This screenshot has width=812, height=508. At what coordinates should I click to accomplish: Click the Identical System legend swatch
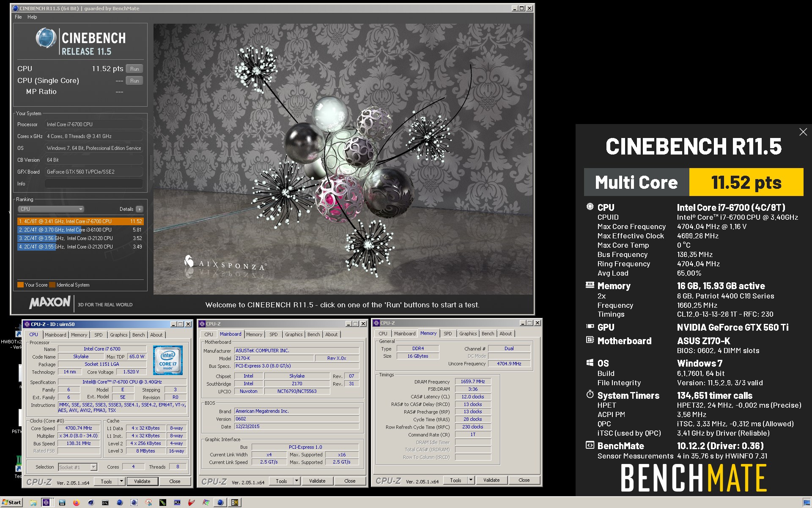click(x=52, y=285)
